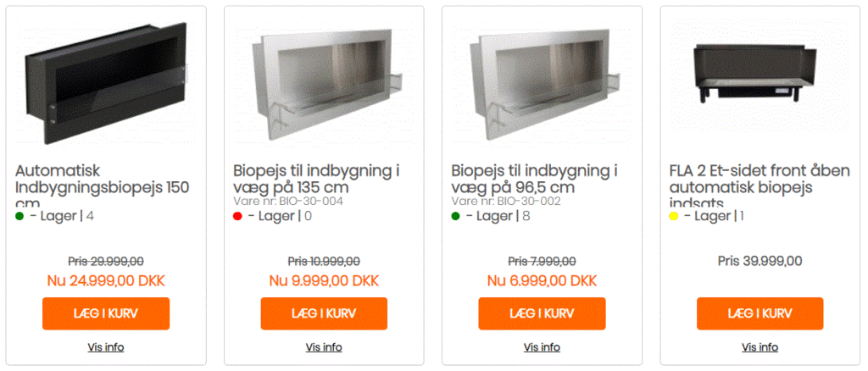Add 96,5 cm biopejs to cart
The height and width of the screenshot is (371, 868).
click(x=542, y=313)
